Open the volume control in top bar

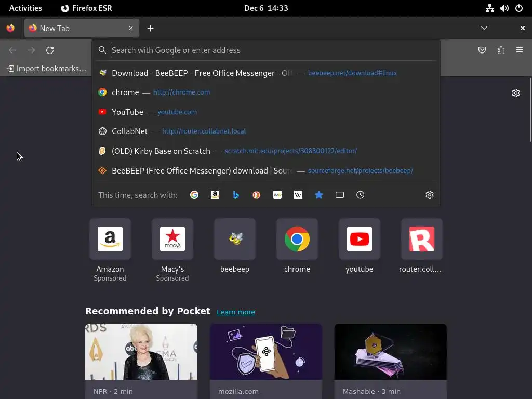click(504, 8)
